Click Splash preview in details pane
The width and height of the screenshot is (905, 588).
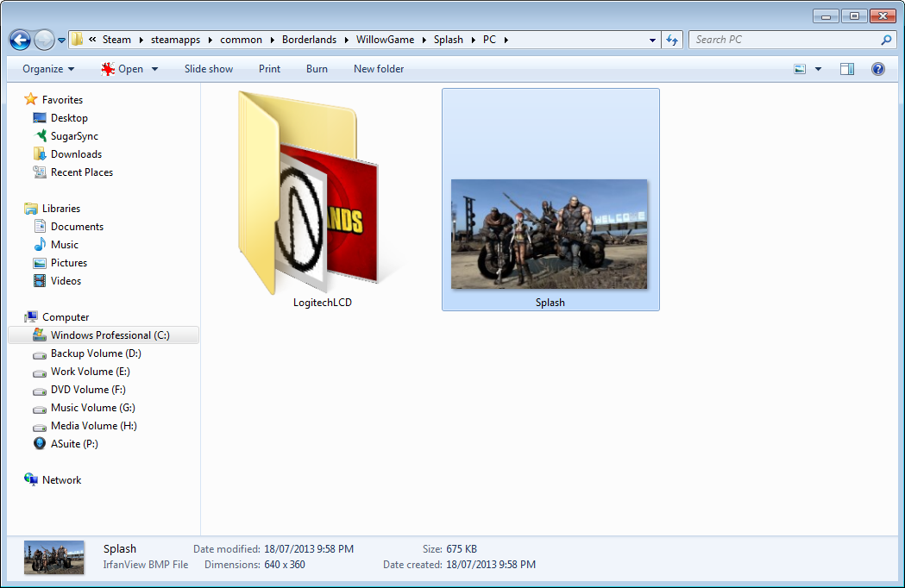pos(53,557)
